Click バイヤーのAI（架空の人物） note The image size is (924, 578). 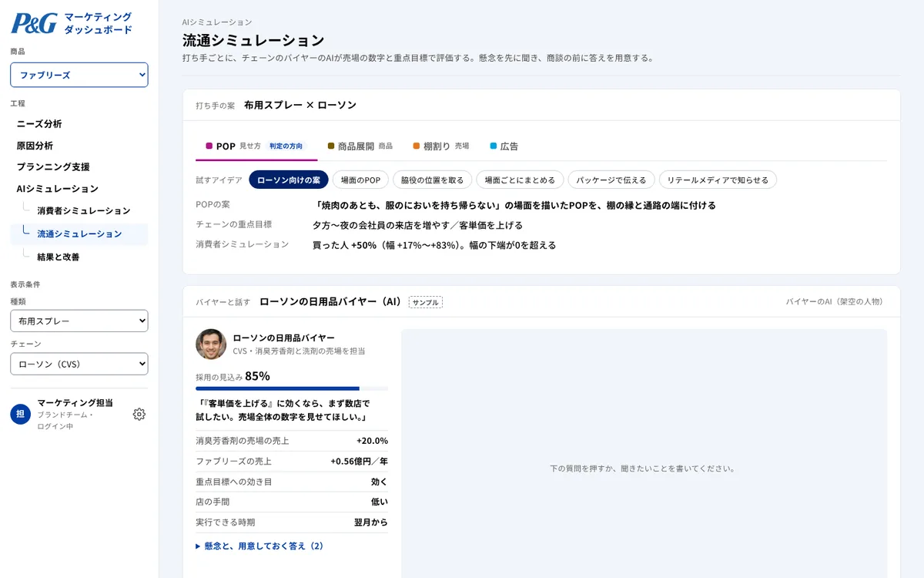pyautogui.click(x=834, y=301)
